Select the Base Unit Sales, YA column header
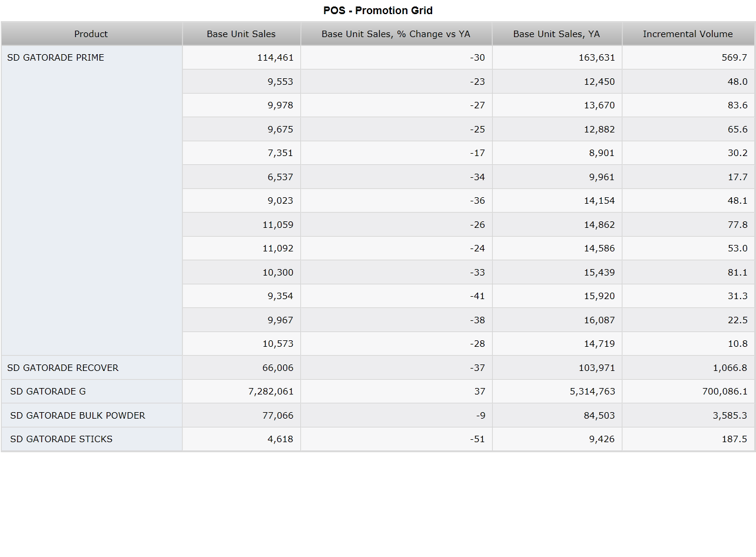756x557 pixels. coord(557,34)
